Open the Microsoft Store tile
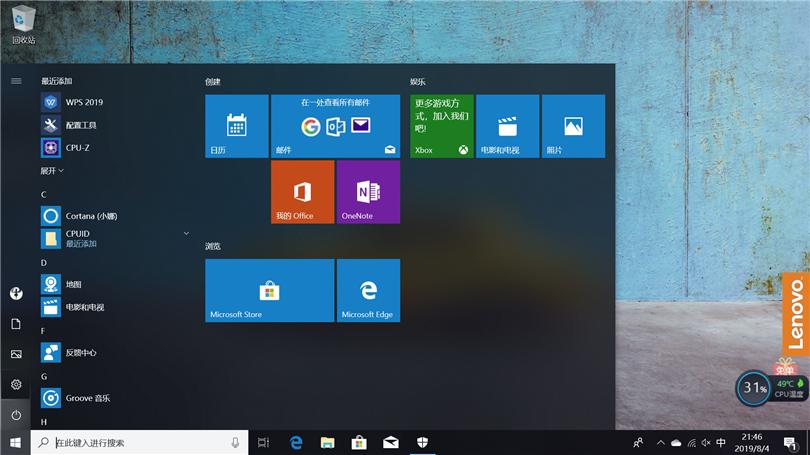The height and width of the screenshot is (455, 810). [x=269, y=290]
